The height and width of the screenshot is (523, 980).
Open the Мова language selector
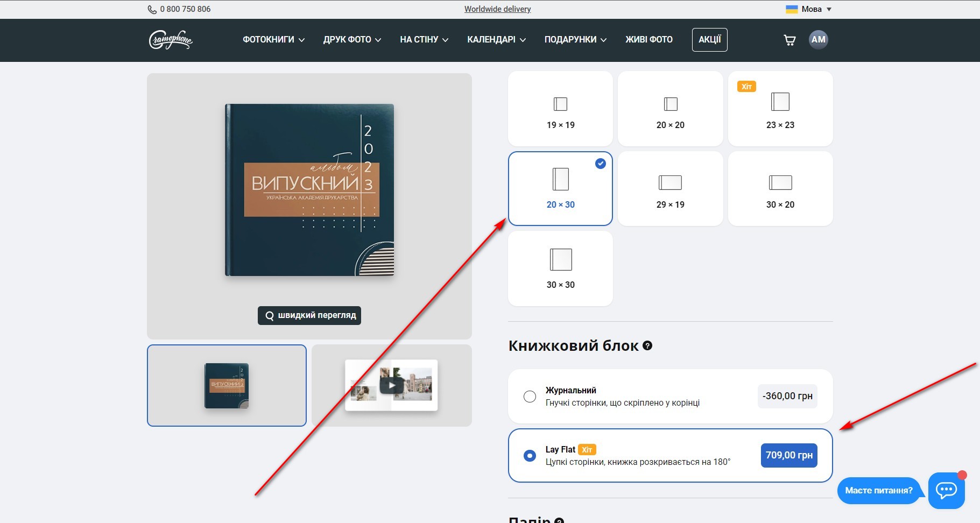point(809,9)
